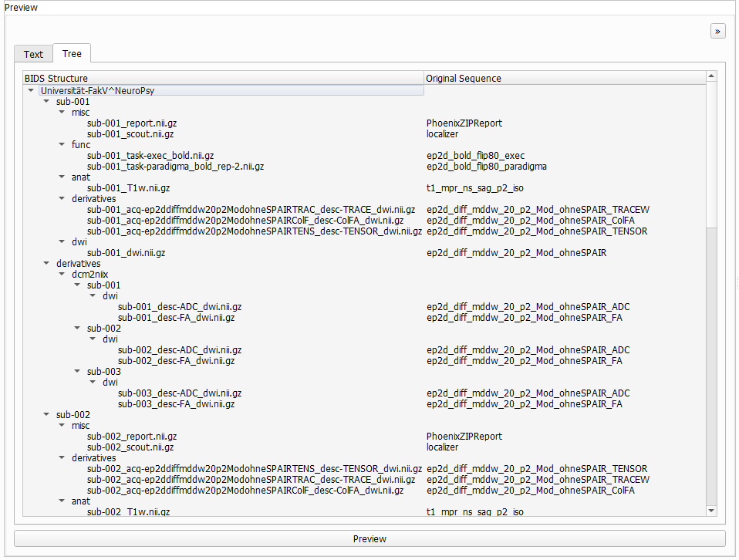Switch to the Text tab
This screenshot has height=560, width=739.
coord(33,54)
